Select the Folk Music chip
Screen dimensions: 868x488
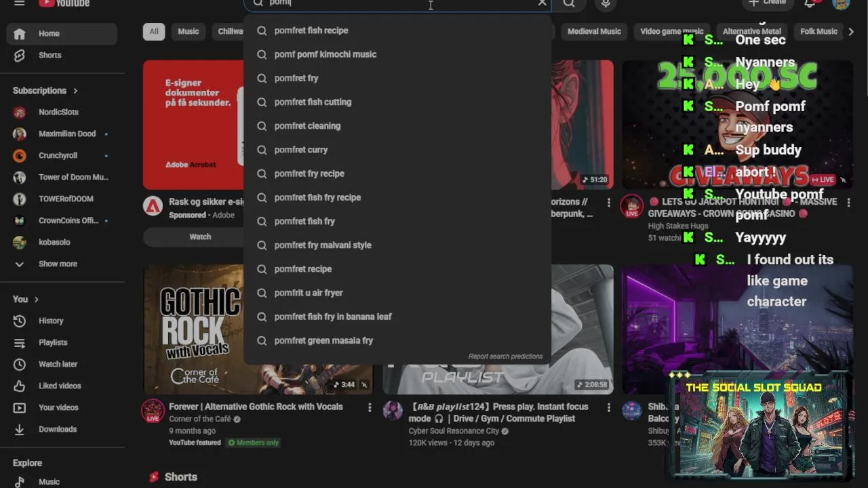point(818,31)
